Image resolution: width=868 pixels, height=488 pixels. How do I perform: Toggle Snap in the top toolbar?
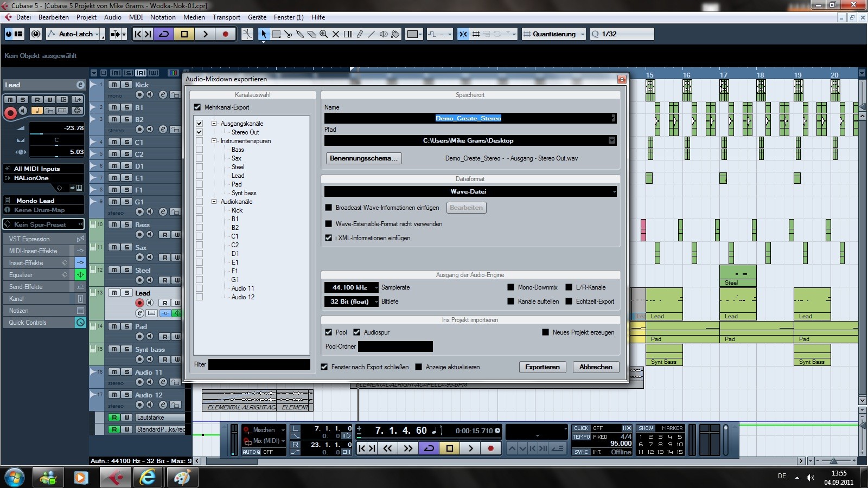point(463,34)
